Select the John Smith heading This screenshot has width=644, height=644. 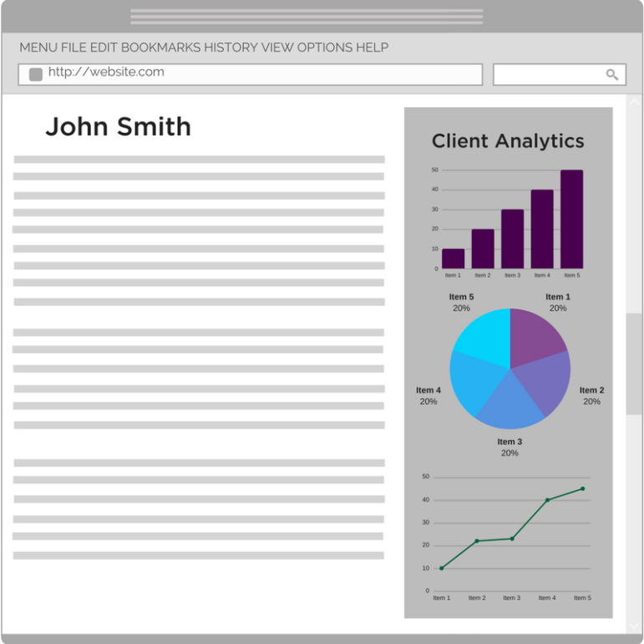(119, 126)
